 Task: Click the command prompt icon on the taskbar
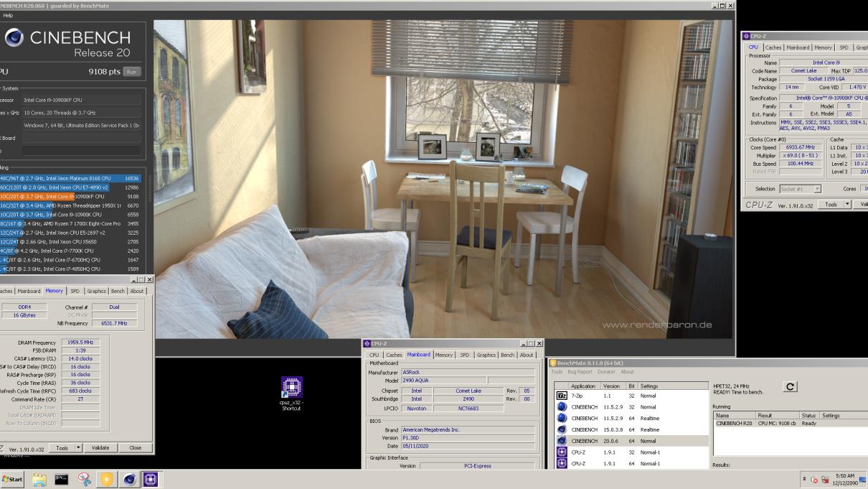pyautogui.click(x=61, y=478)
